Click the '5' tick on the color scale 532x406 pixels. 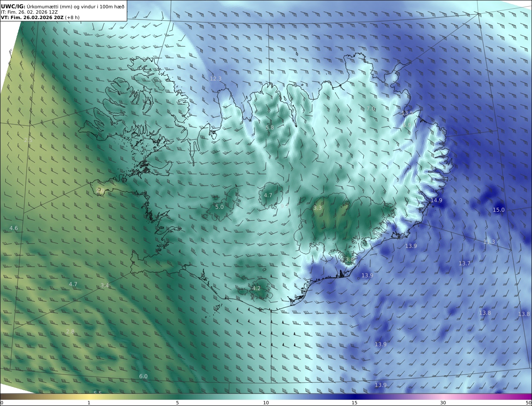177,403
